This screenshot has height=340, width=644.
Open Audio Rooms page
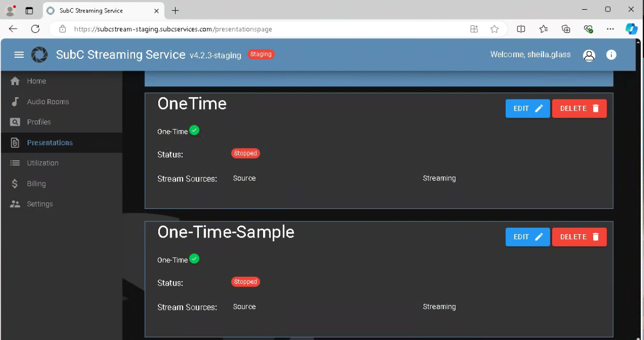pyautogui.click(x=48, y=101)
